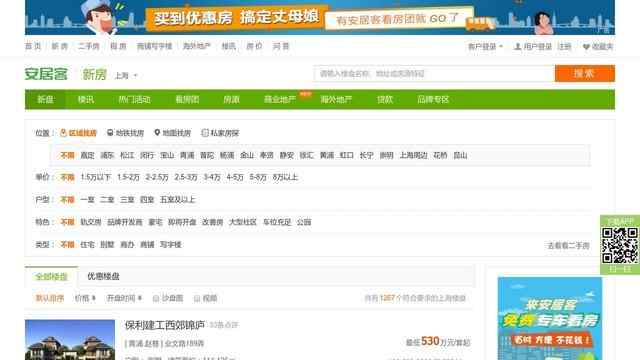Screen dimensions: 640x360
Task: Filter area by 静安
Action: pos(287,155)
